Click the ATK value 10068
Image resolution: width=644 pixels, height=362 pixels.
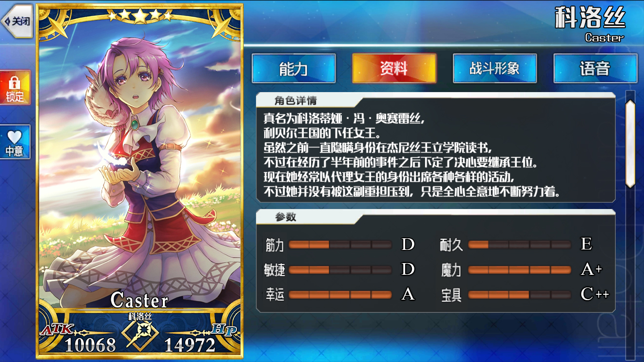pos(90,344)
